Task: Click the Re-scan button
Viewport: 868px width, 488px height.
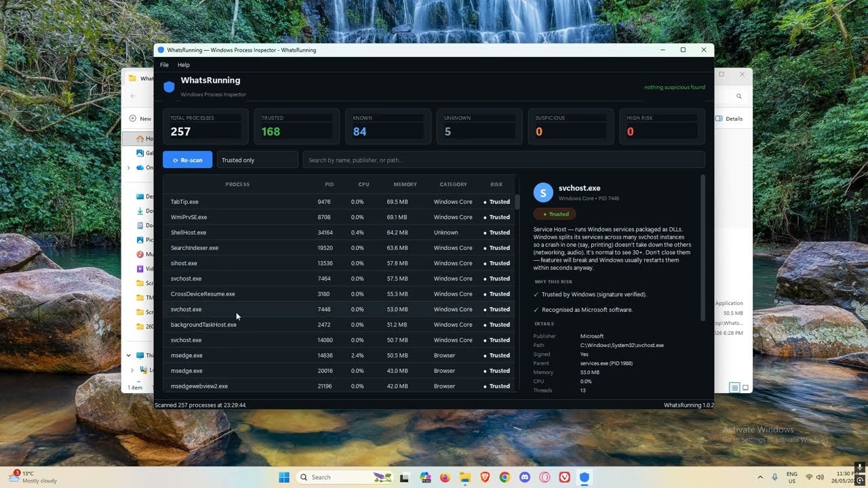Action: coord(188,160)
